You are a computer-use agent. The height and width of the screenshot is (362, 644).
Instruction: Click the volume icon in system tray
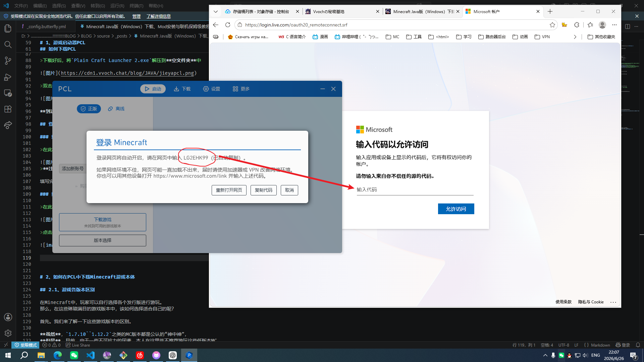click(x=585, y=355)
